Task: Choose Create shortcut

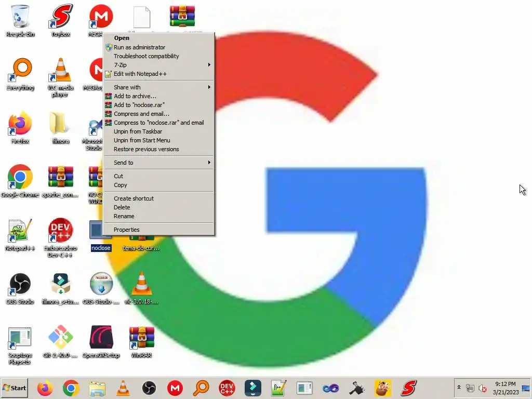Action: click(159, 198)
